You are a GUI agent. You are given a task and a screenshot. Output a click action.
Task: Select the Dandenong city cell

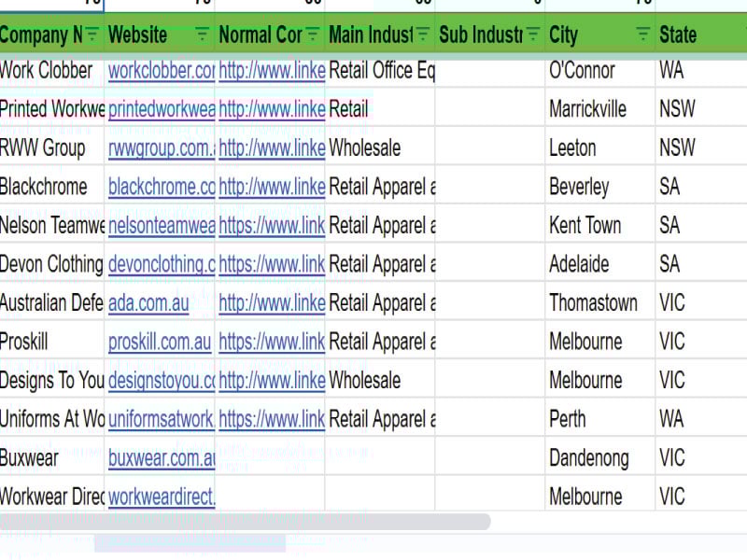(599, 457)
